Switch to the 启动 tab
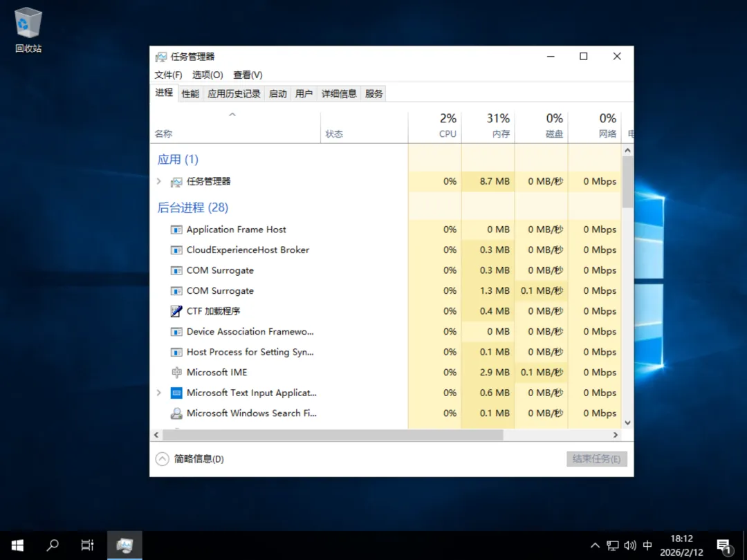The image size is (747, 560). coord(278,94)
